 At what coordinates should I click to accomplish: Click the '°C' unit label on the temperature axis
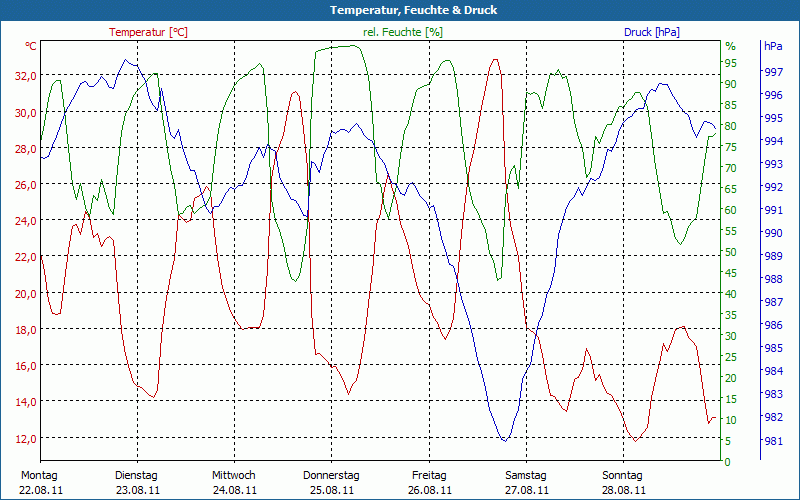[x=31, y=46]
